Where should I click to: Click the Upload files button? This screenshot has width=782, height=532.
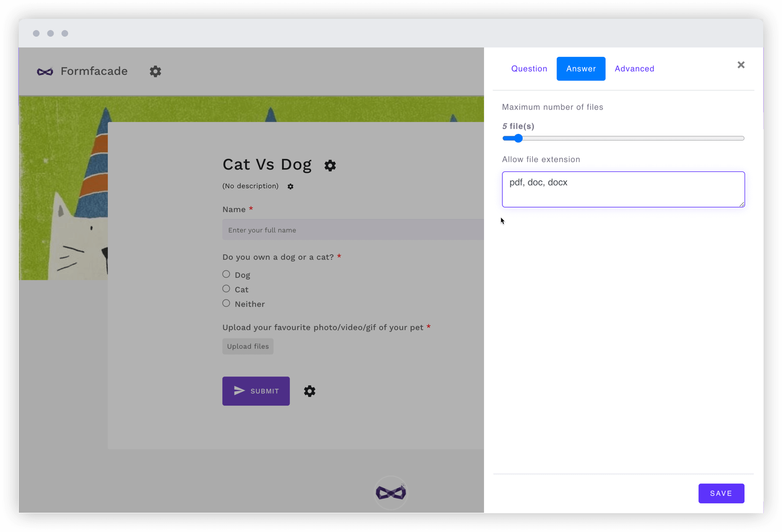click(248, 346)
